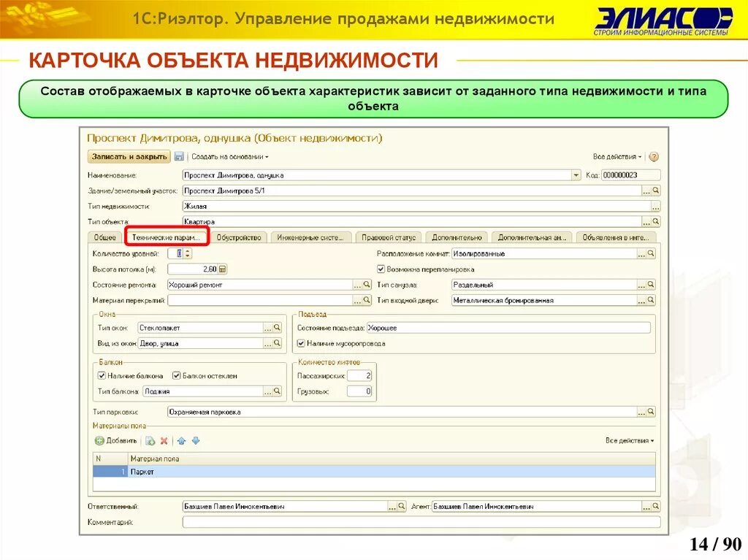Move floor material row up

click(181, 441)
